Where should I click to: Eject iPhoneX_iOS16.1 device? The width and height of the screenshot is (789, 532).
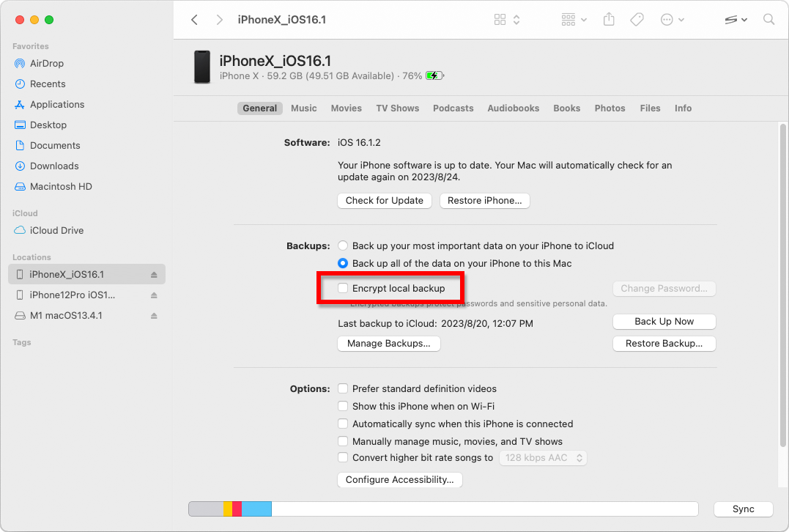point(154,275)
